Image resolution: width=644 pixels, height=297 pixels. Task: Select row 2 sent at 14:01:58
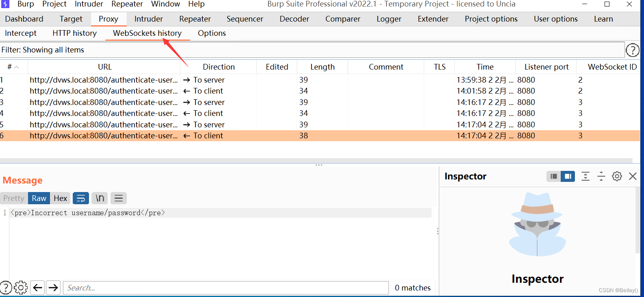coord(320,91)
